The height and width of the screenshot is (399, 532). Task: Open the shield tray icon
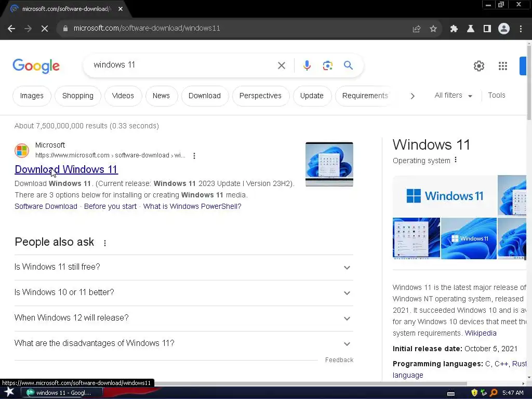[x=474, y=393]
